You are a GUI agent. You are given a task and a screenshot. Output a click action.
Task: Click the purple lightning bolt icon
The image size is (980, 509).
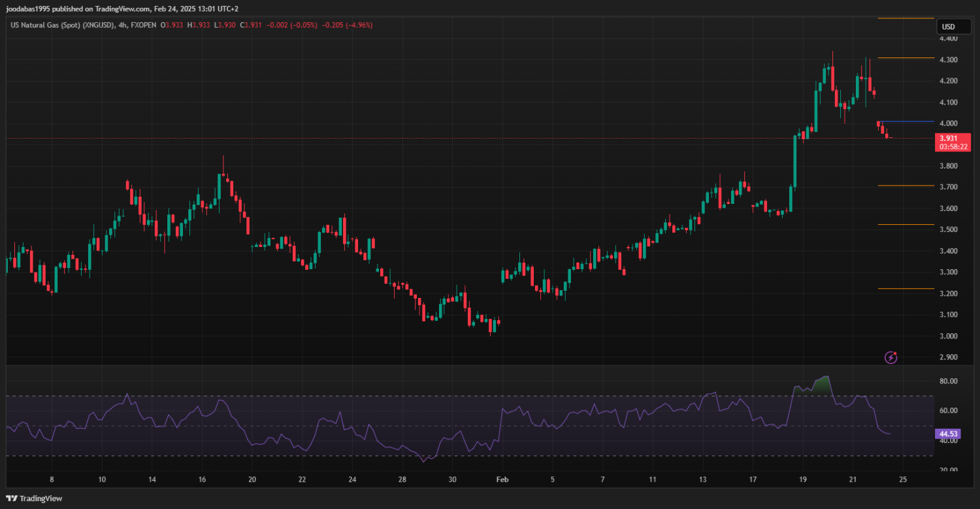pyautogui.click(x=891, y=357)
